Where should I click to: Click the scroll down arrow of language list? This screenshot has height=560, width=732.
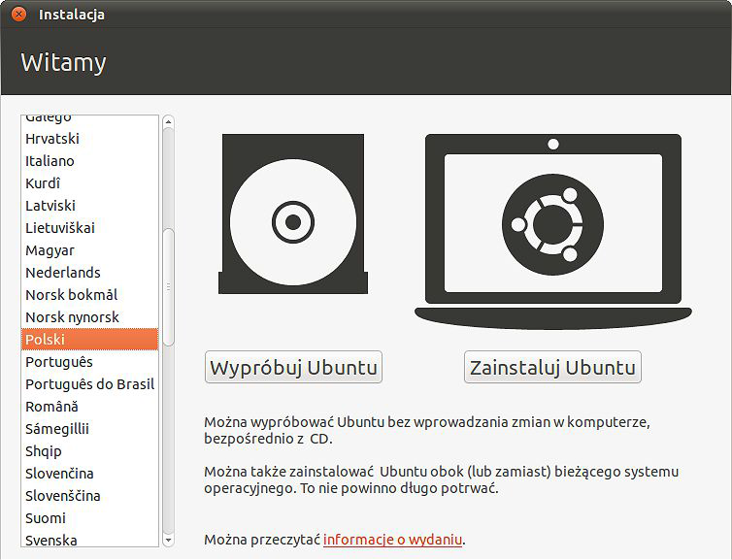pos(169,541)
